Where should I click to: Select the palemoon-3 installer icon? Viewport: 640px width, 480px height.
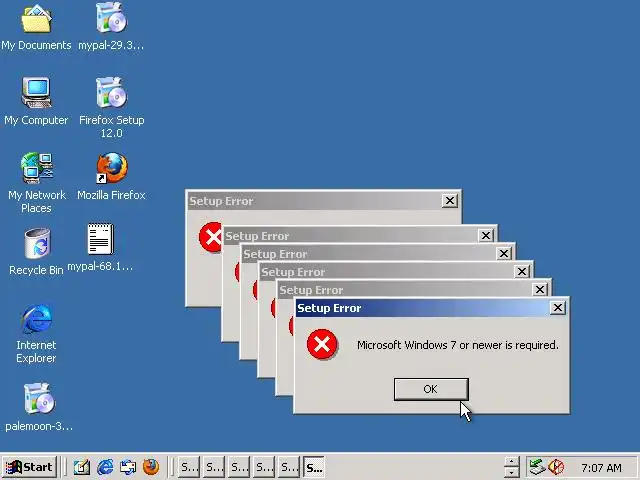point(39,398)
